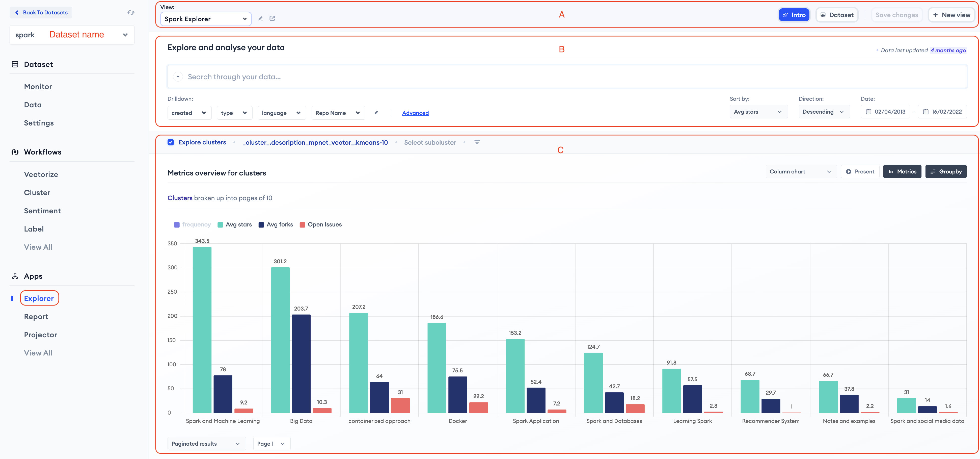Click the edit pencil icon beside view name
The image size is (980, 459).
tap(261, 18)
